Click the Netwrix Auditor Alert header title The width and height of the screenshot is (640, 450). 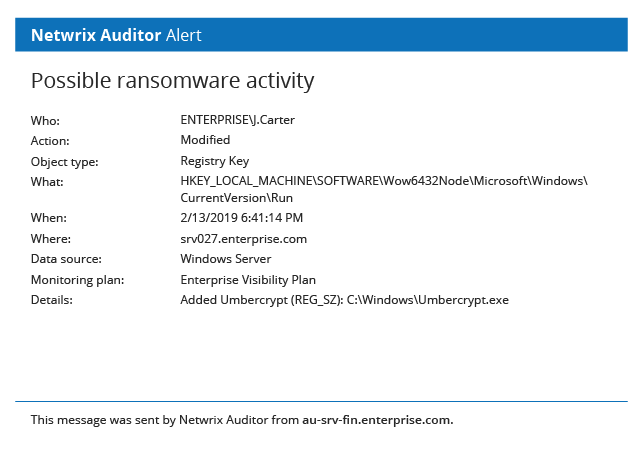point(116,35)
